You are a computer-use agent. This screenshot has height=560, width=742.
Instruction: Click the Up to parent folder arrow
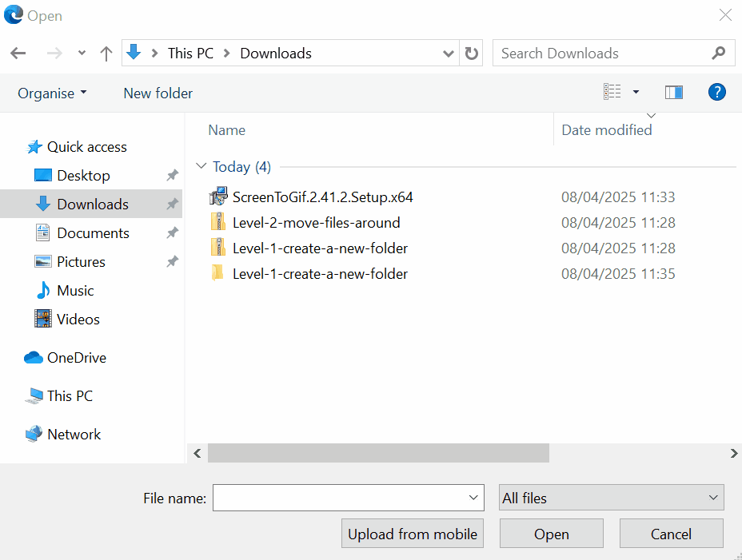(106, 54)
